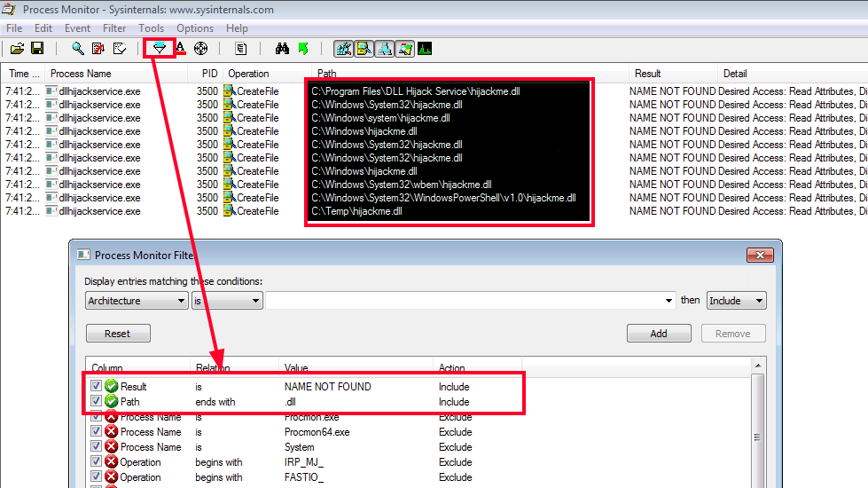Viewport: 868px width, 488px height.
Task: Click the Action header in filter list
Action: [x=451, y=368]
